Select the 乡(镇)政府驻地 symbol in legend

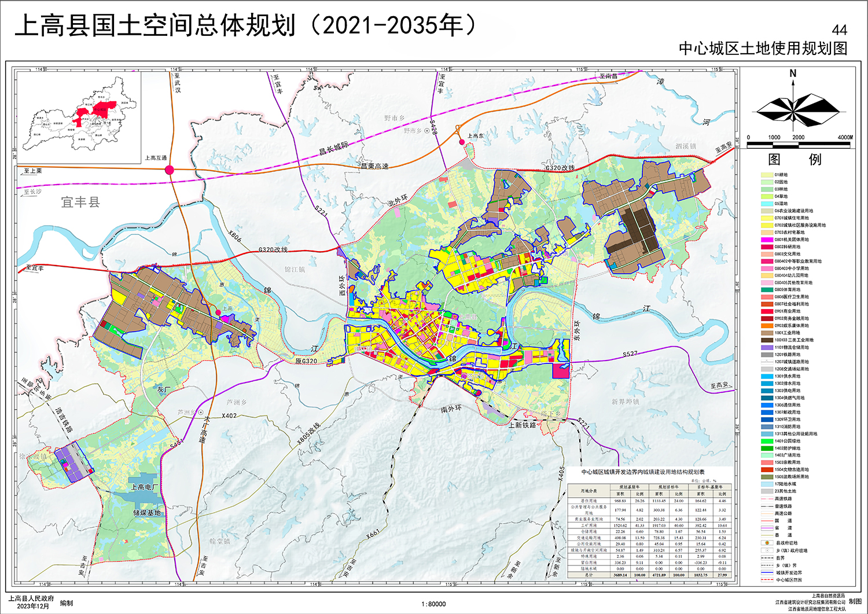coord(767,550)
